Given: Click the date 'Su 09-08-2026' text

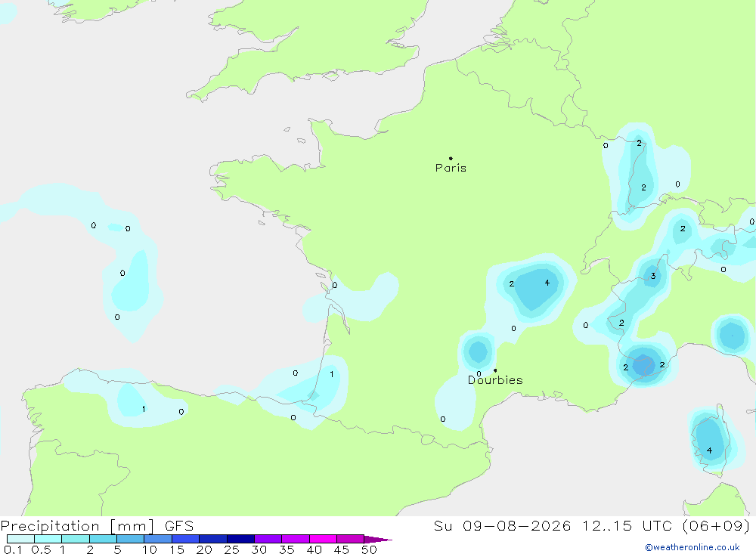Looking at the screenshot, I should click(x=502, y=526).
